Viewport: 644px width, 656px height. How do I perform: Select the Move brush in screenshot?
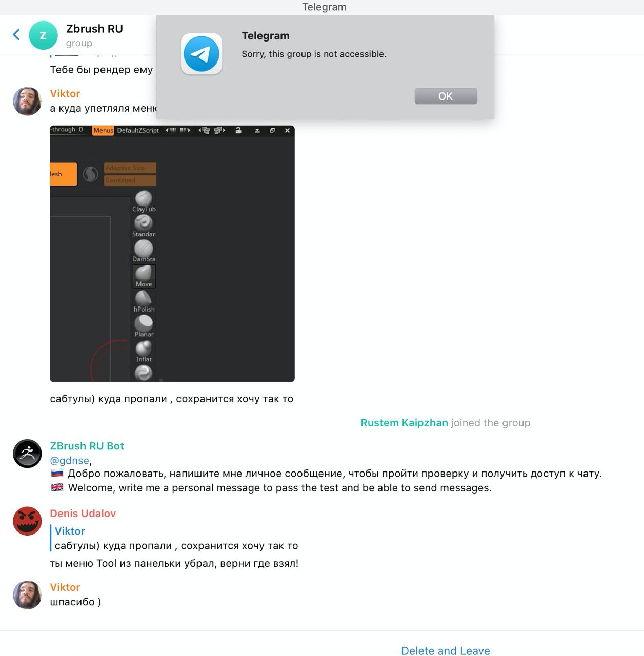144,277
